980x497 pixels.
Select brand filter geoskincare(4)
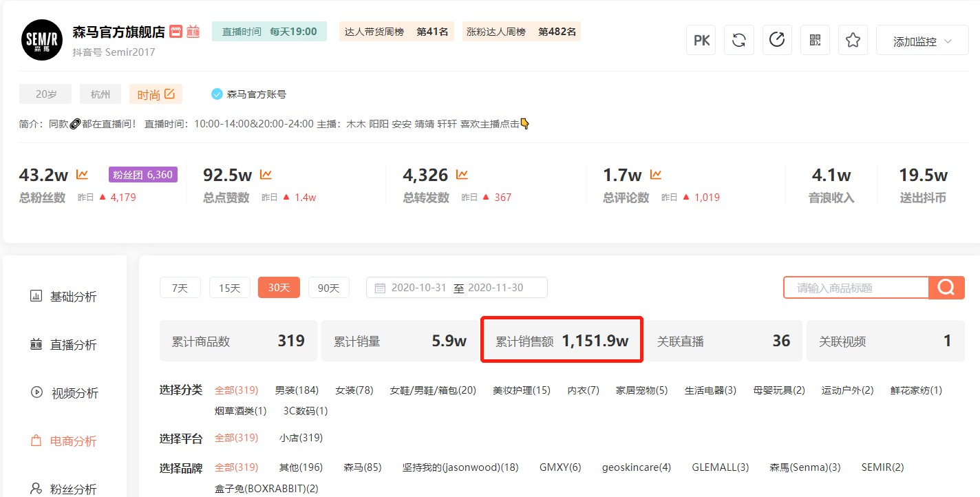(x=637, y=467)
